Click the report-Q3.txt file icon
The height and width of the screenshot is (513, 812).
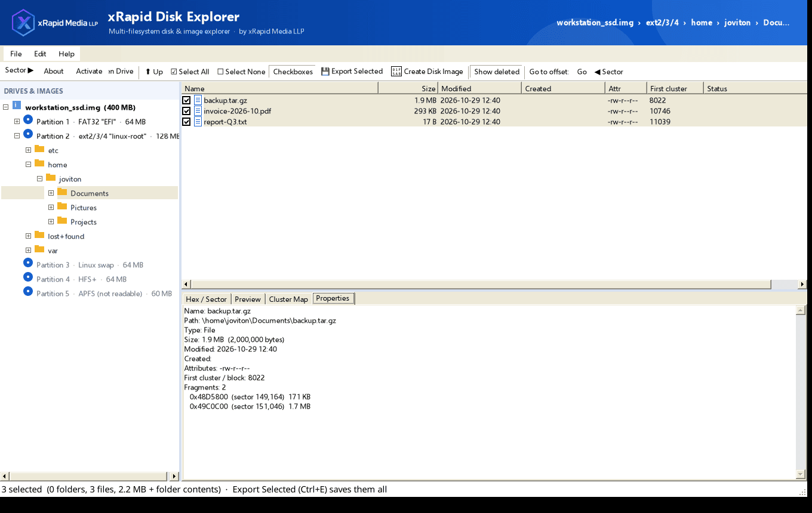[198, 122]
